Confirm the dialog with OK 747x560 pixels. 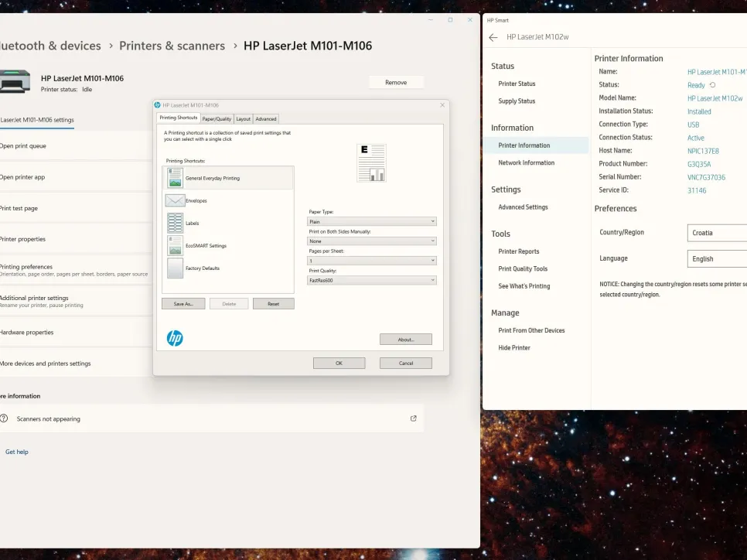click(339, 364)
